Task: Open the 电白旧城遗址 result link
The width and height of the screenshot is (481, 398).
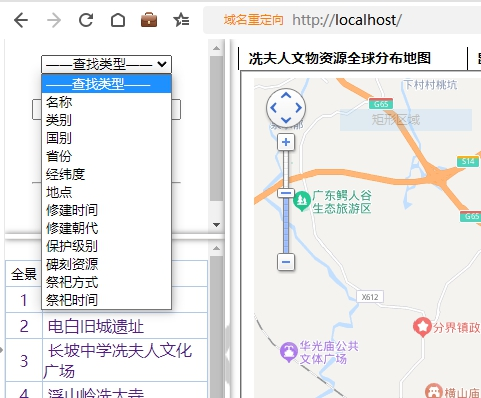Action: point(96,326)
